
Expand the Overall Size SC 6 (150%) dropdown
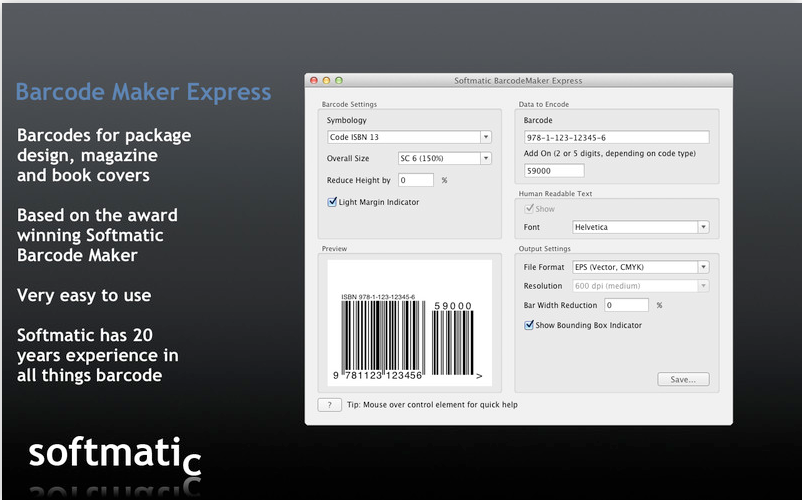444,158
